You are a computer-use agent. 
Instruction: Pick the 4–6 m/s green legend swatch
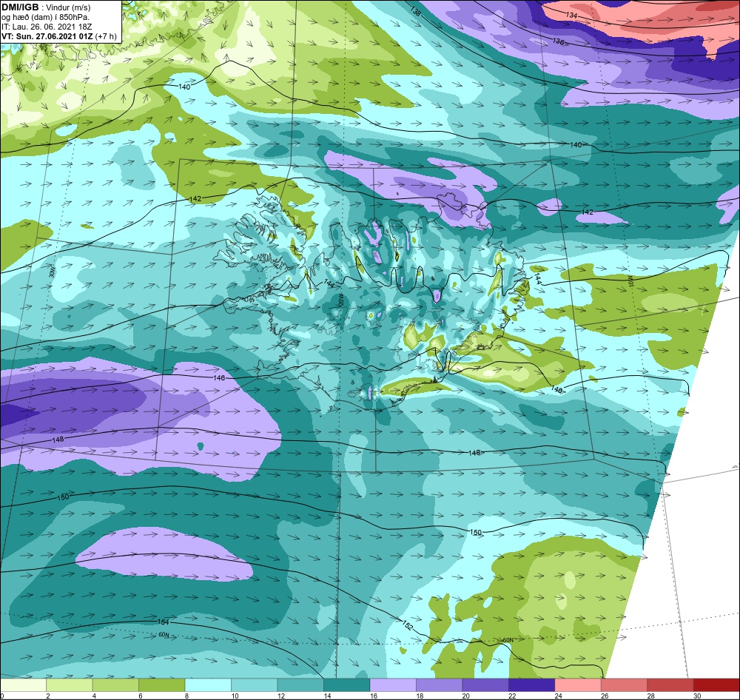[x=115, y=685]
